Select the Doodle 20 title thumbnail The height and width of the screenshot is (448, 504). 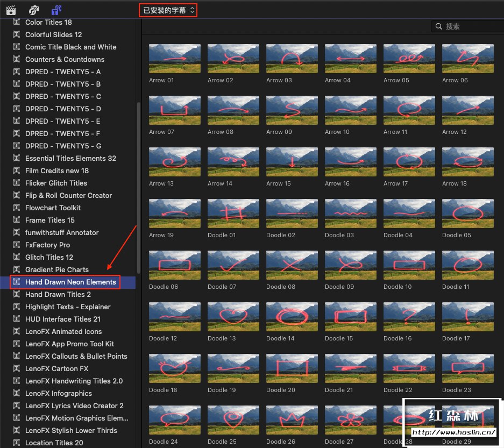coord(292,368)
